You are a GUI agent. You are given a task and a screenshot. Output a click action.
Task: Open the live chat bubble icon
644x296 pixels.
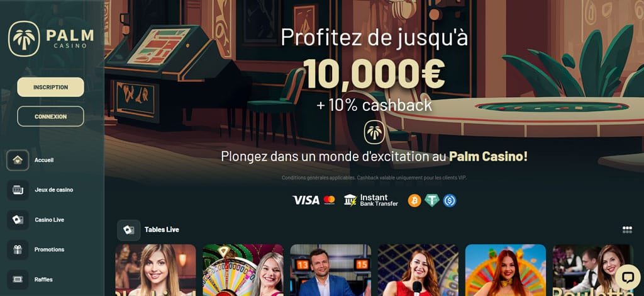click(628, 277)
